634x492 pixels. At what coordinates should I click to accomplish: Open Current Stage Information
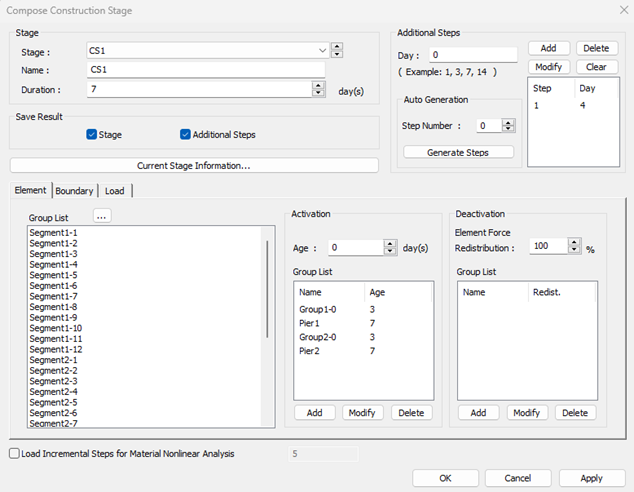point(194,165)
